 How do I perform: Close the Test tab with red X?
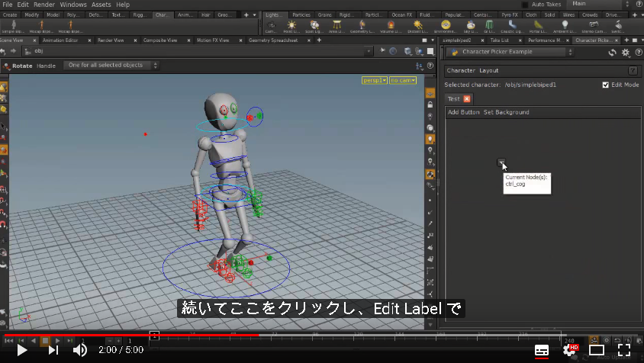[467, 99]
